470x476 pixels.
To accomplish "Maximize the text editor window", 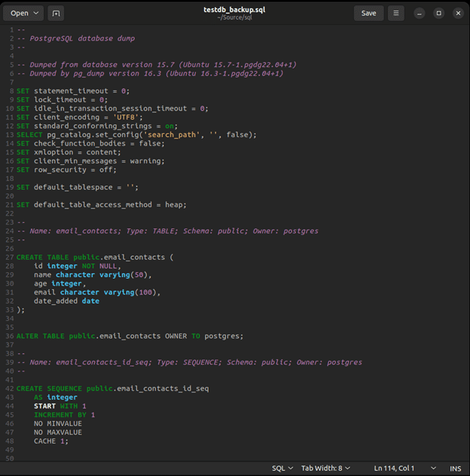I will pos(439,13).
